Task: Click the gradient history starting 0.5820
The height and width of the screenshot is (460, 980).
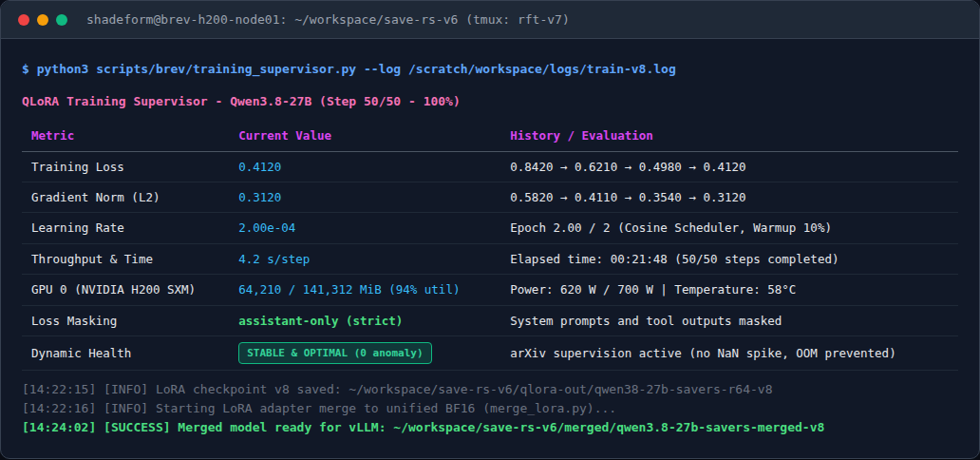Action: coord(628,198)
